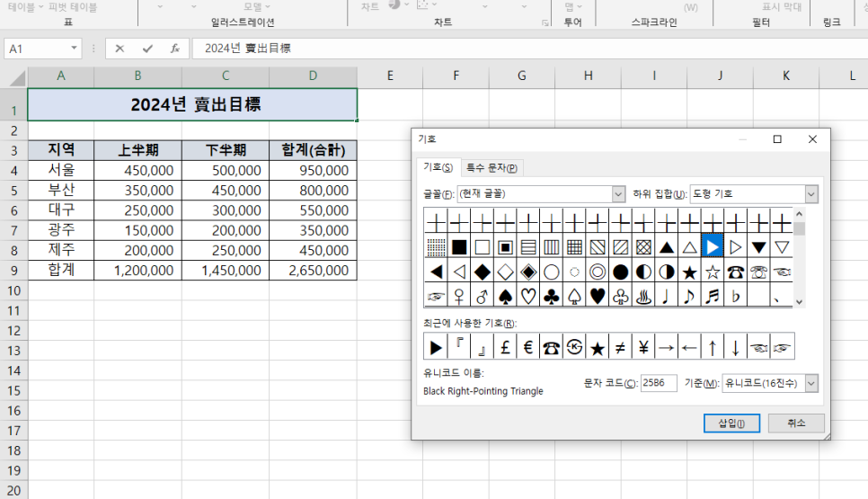Click the title cell 2024년 賣出目標
This screenshot has height=499, width=868.
[x=192, y=104]
